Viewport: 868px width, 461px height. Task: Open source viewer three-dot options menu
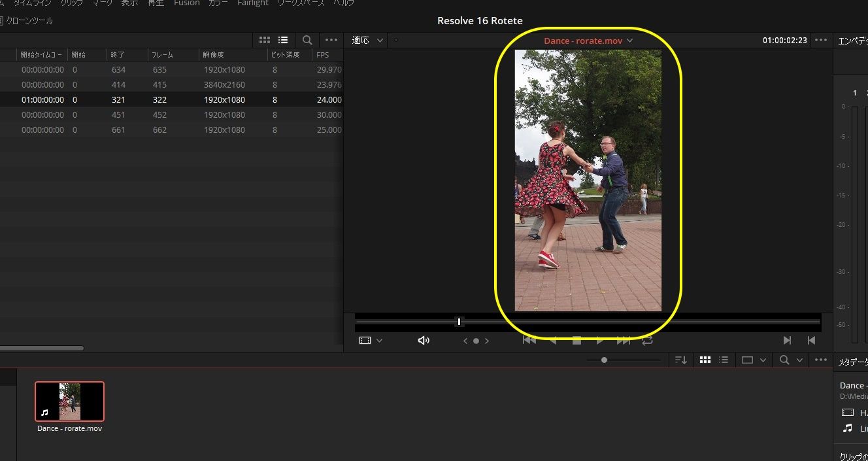point(821,41)
